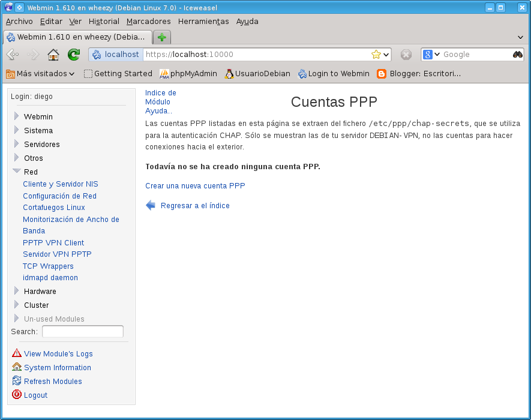Open the UsuarioDebian bookmark

[258, 74]
